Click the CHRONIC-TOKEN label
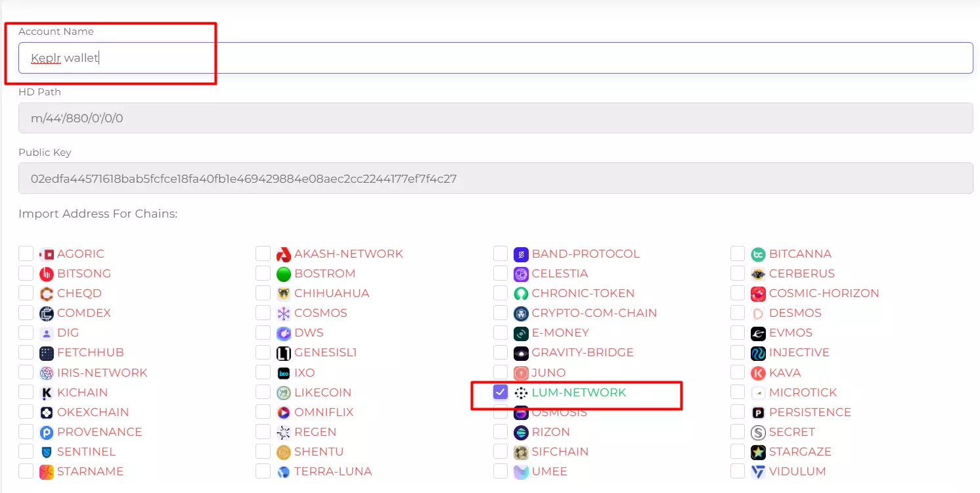This screenshot has width=980, height=493. coord(583,293)
